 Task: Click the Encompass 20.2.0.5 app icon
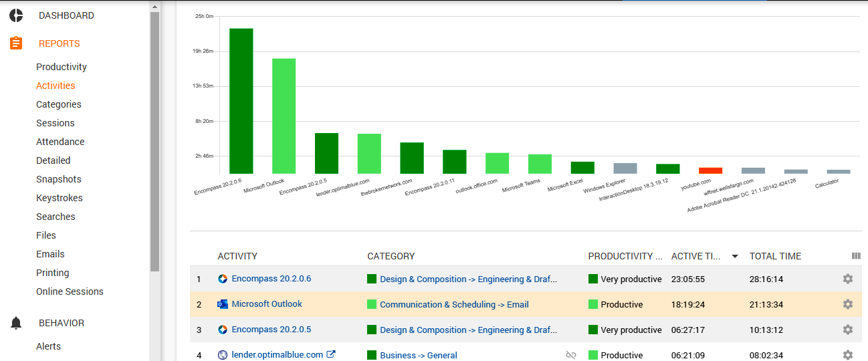[223, 330]
